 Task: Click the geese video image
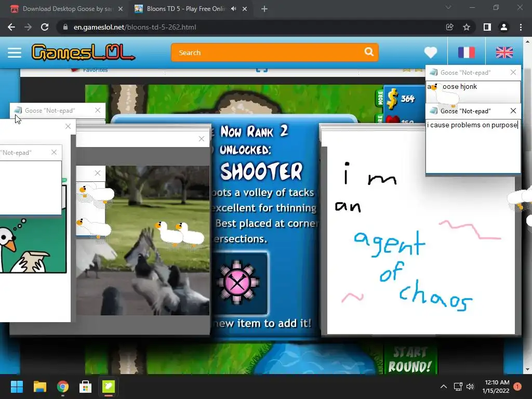point(143,241)
